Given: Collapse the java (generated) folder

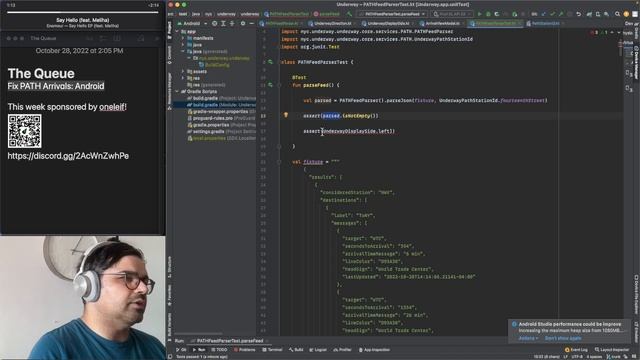Looking at the screenshot, I should click(x=183, y=51).
